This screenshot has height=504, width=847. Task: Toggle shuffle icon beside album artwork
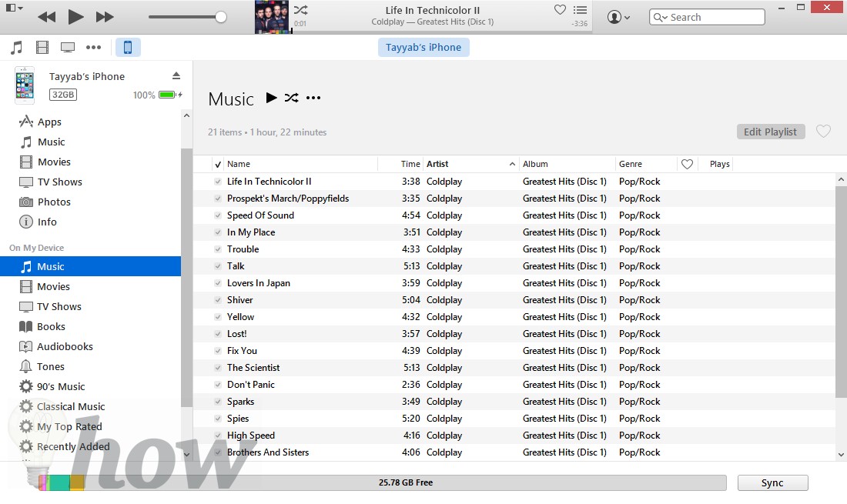(301, 10)
